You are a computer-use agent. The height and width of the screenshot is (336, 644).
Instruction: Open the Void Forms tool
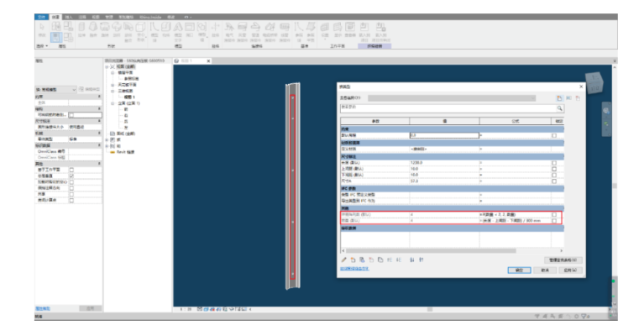point(140,31)
